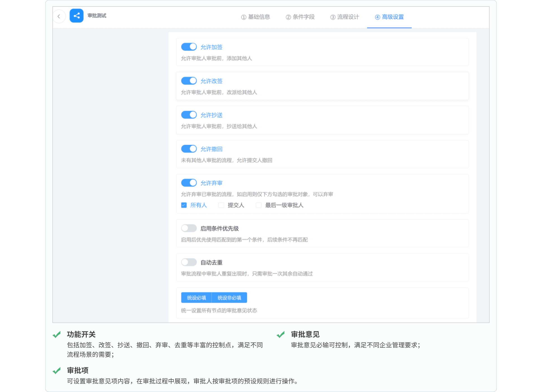Viewport: 542px width, 392px height.
Task: Click the 审批测试 workflow title
Action: pyautogui.click(x=97, y=16)
